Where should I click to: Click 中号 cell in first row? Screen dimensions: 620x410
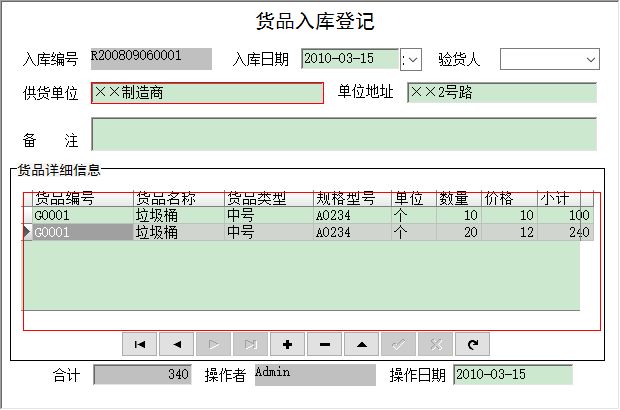tap(269, 215)
